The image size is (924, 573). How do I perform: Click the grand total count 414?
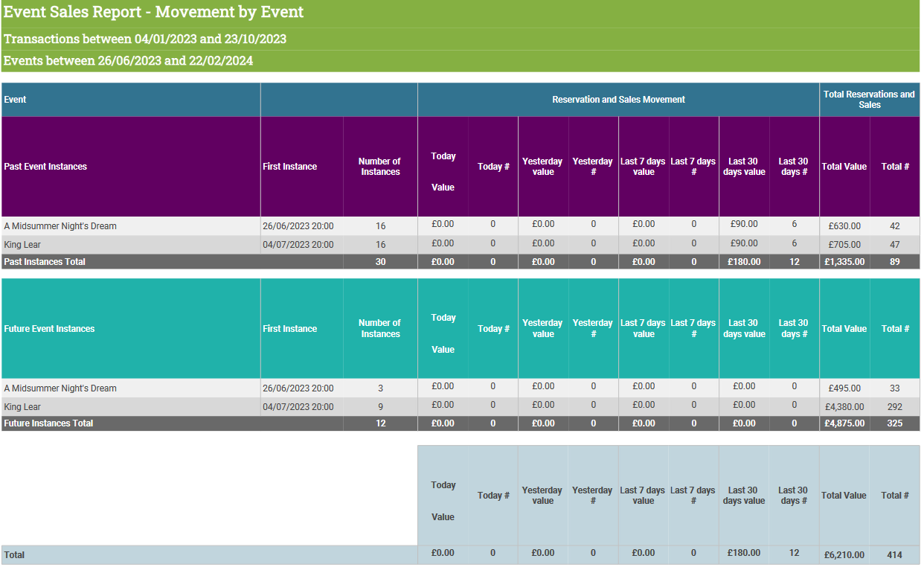894,555
